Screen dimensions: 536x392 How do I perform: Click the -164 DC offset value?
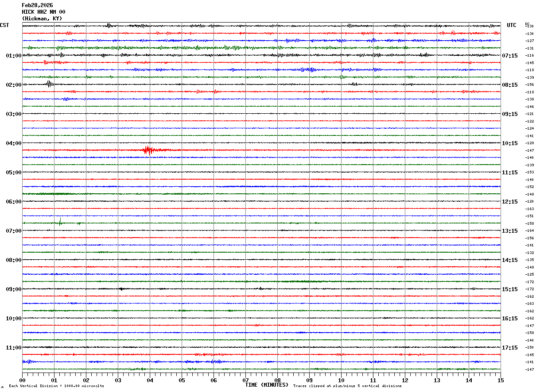tap(529, 231)
